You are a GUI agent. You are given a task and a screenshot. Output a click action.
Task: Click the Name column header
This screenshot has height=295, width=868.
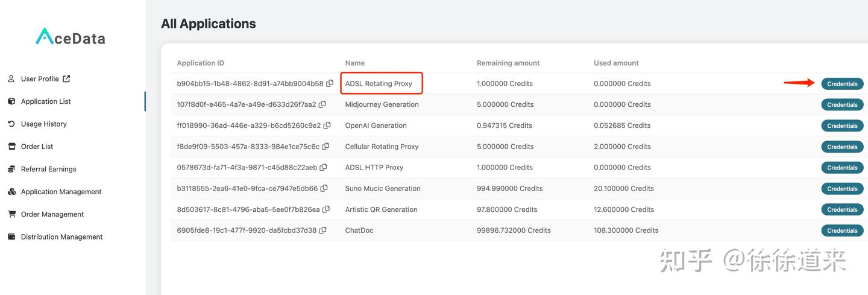(x=355, y=63)
